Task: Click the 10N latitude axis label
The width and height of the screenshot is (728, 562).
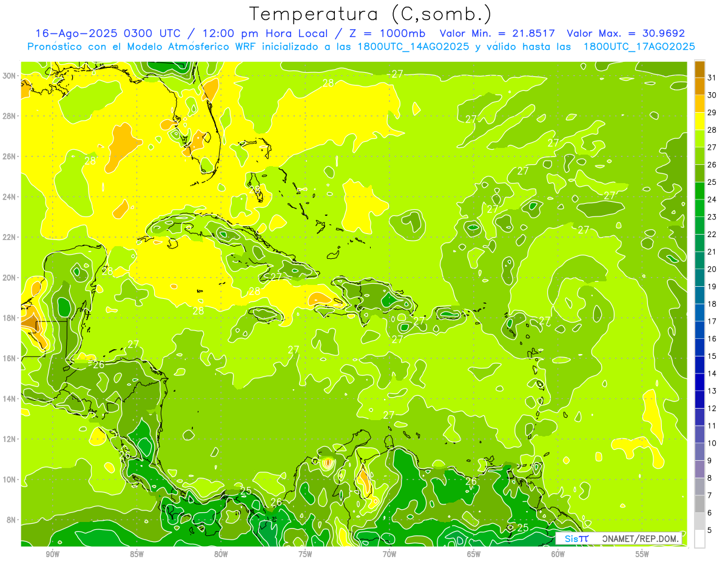Action: click(x=9, y=480)
